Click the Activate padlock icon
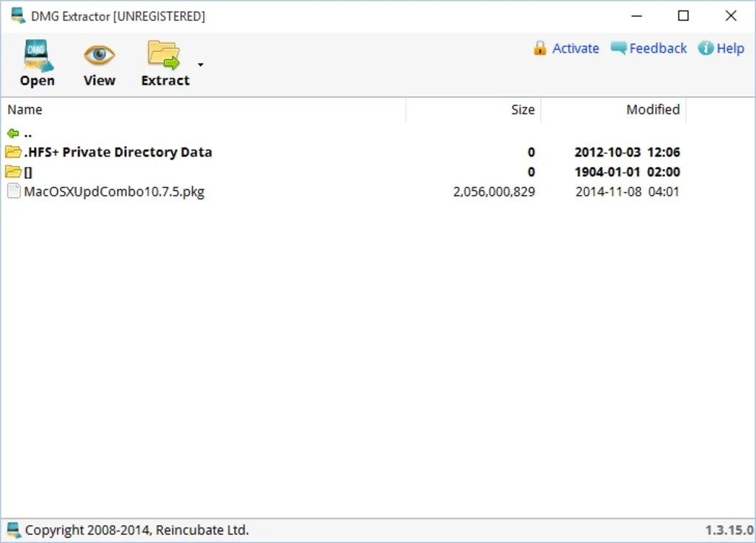This screenshot has height=543, width=756. pyautogui.click(x=540, y=48)
